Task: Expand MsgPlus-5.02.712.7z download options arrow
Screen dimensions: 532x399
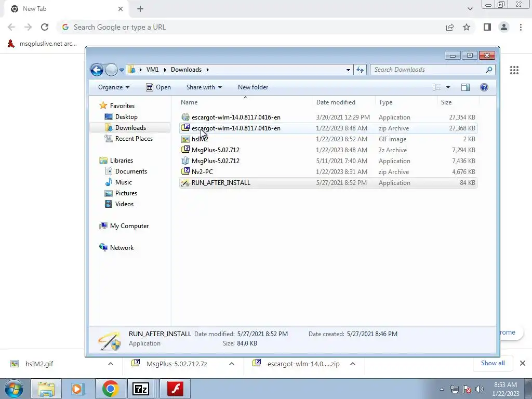Action: [x=232, y=364]
